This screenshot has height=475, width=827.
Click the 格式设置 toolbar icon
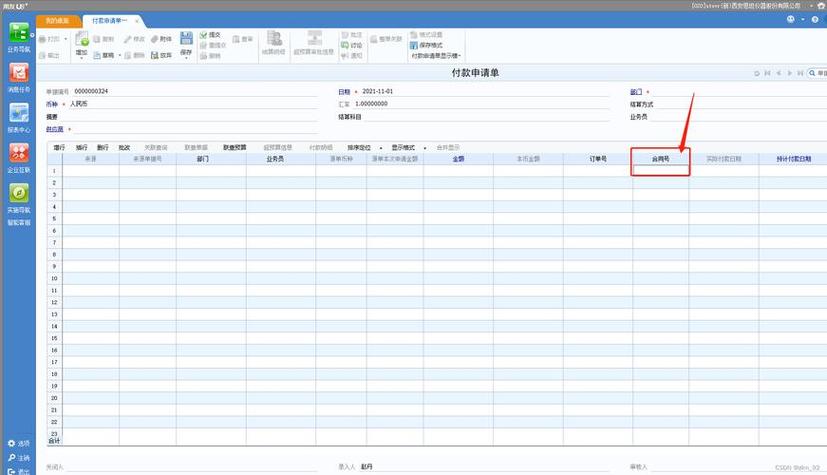coord(426,35)
